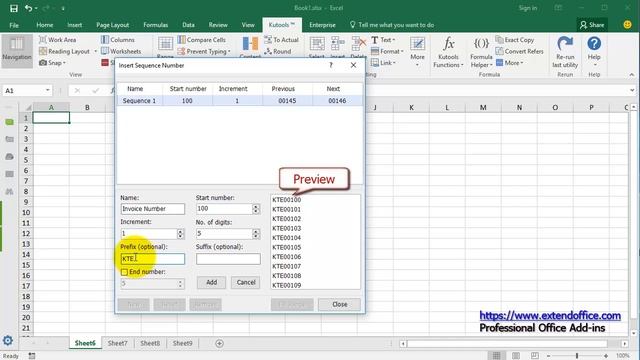The image size is (640, 360).
Task: Enable the End number checkbox
Action: pyautogui.click(x=124, y=272)
